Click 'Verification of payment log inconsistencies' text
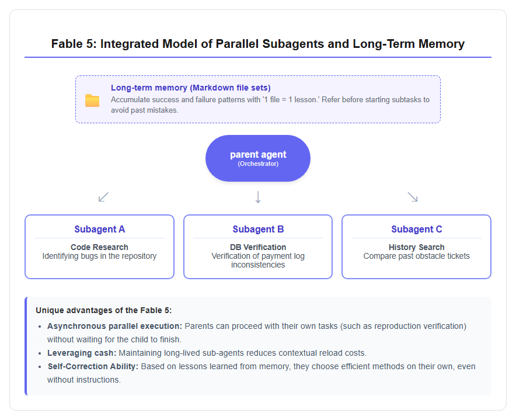516x420 pixels. [258, 260]
